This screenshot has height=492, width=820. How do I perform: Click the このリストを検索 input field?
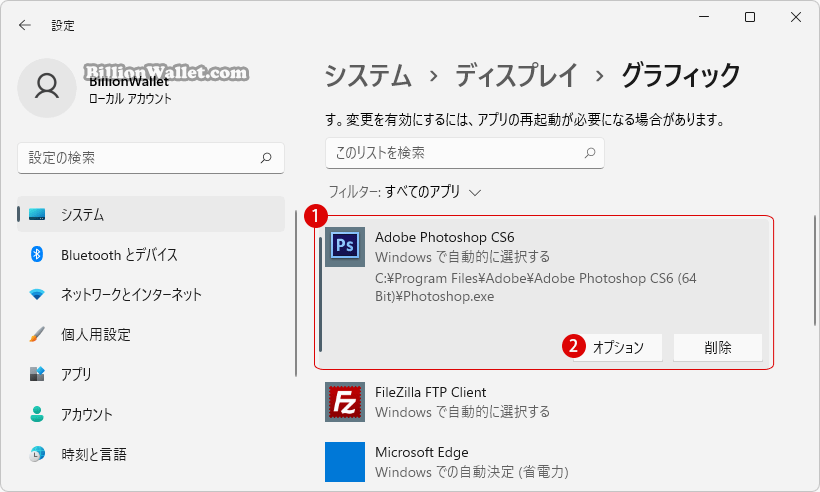464,153
